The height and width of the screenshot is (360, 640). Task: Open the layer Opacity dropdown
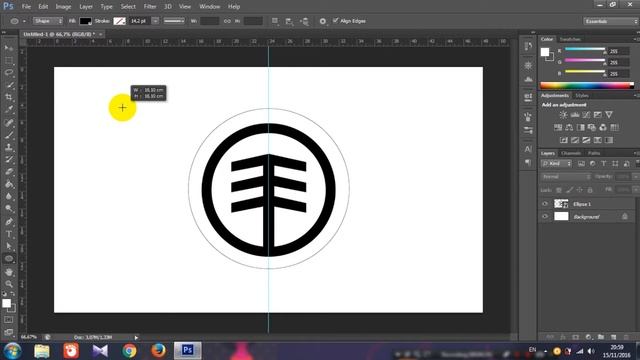(x=635, y=177)
